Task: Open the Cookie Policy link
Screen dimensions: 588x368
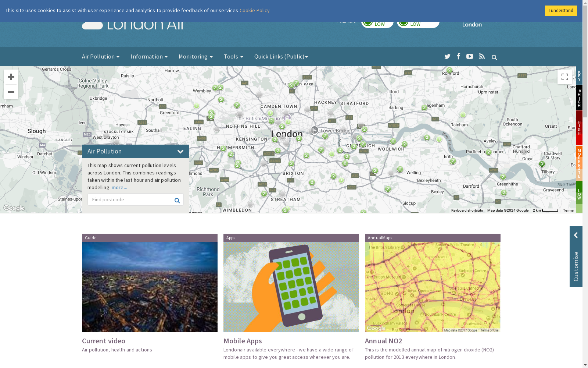Action: coord(254,10)
